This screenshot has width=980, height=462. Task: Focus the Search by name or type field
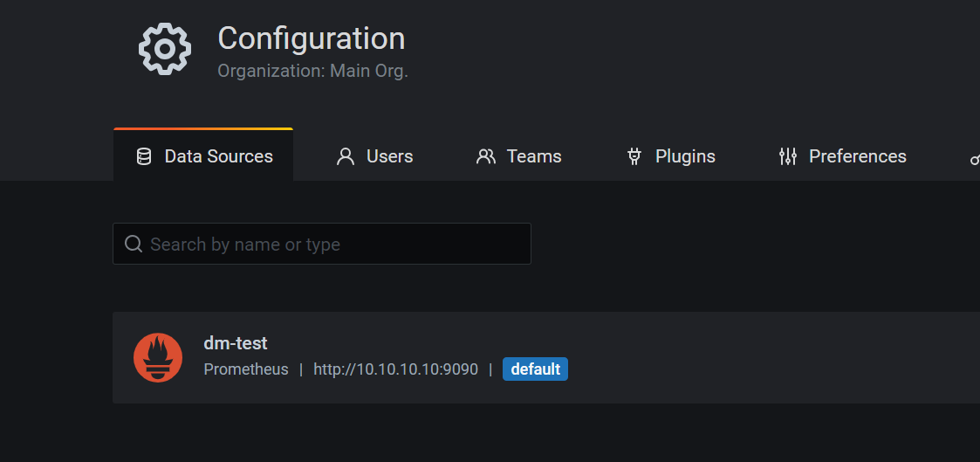coord(322,244)
